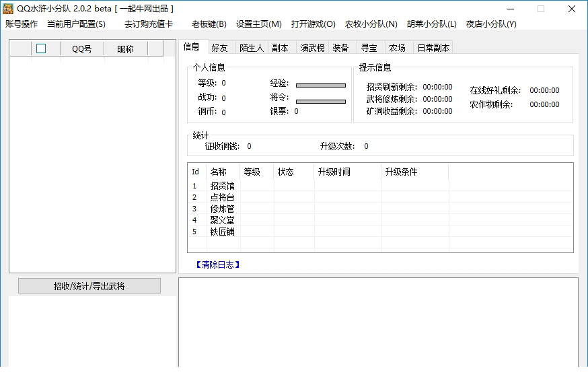The width and height of the screenshot is (588, 381).
Task: Open the 夜店小分队(Y) menu
Action: coord(491,24)
